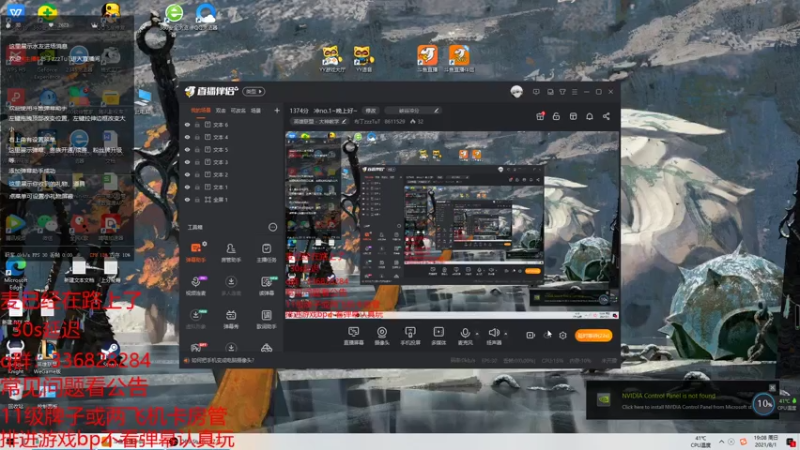This screenshot has width=800, height=450.
Task: Open the microphone tool in the toolbox
Action: 196,286
